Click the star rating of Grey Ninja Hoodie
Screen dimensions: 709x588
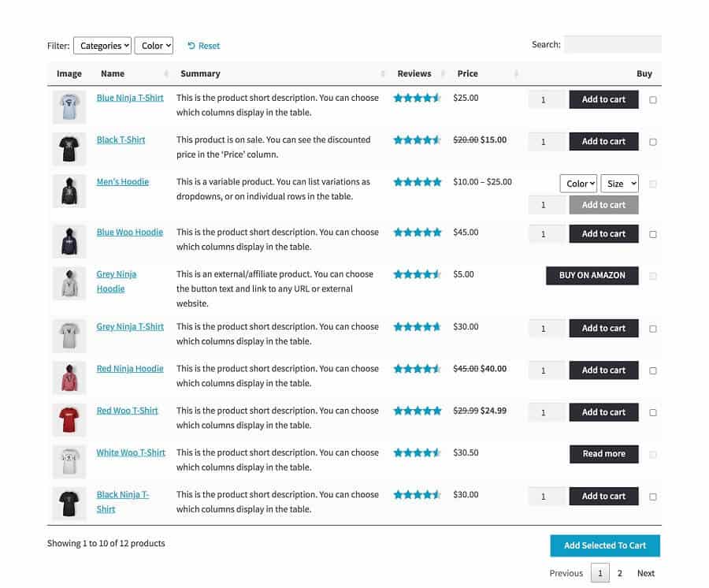coord(418,274)
